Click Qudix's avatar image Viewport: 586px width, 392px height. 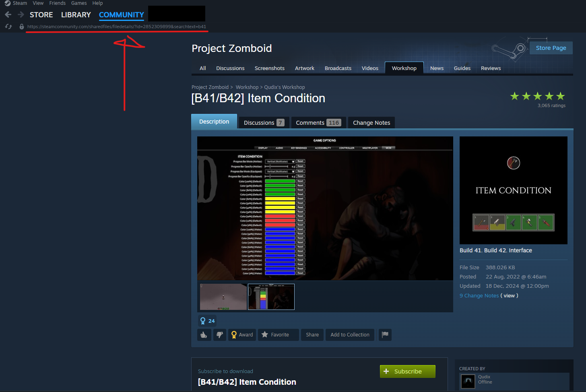(468, 381)
